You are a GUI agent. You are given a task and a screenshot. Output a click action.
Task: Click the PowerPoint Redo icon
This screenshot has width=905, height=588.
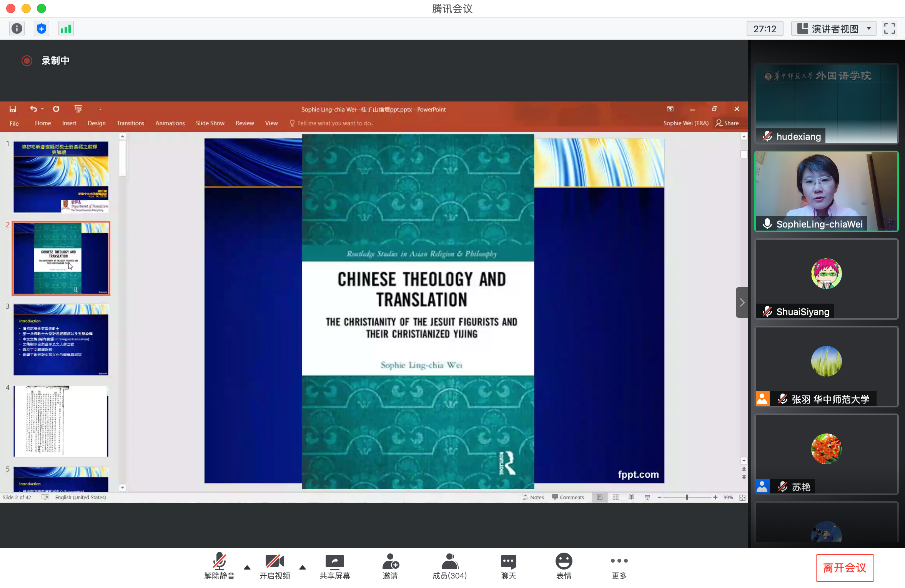(56, 109)
